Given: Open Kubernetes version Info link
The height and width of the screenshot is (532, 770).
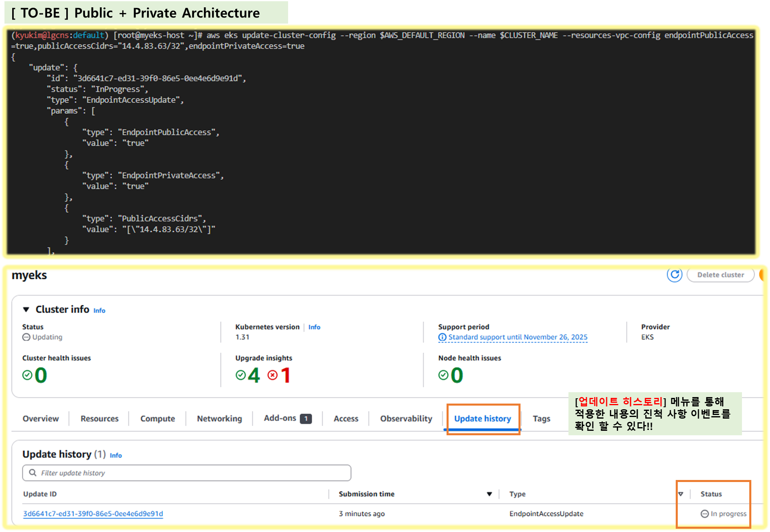Looking at the screenshot, I should (x=314, y=327).
